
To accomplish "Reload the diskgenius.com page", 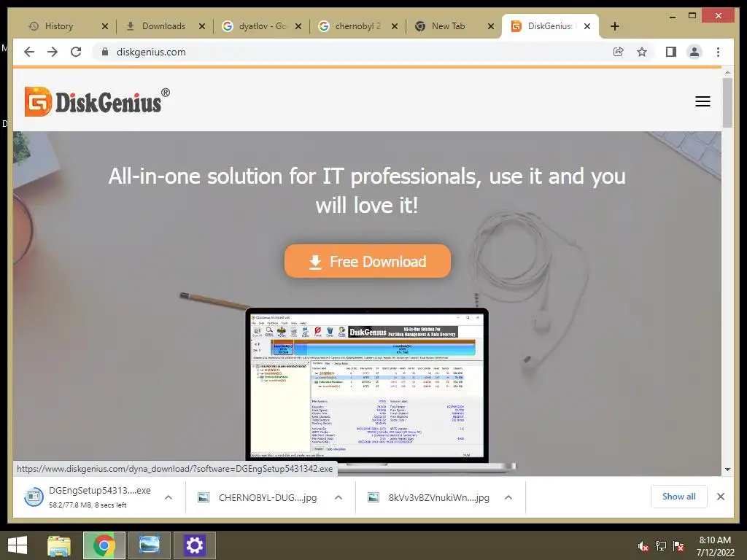I will (76, 52).
